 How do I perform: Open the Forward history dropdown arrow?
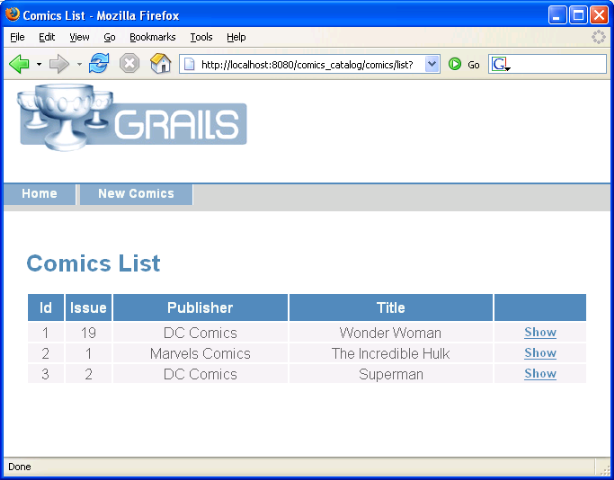click(79, 64)
